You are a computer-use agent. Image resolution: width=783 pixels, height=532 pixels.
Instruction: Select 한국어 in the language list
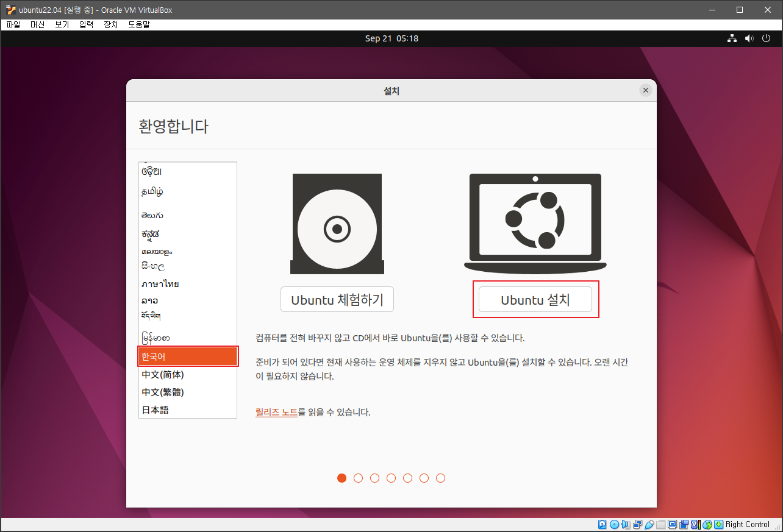(x=188, y=356)
